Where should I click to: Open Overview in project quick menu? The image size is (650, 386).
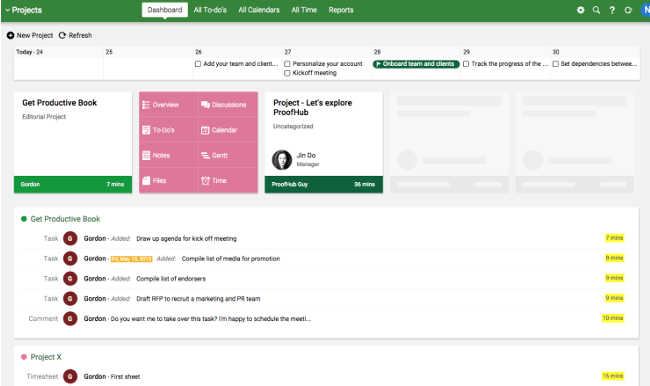coord(168,104)
